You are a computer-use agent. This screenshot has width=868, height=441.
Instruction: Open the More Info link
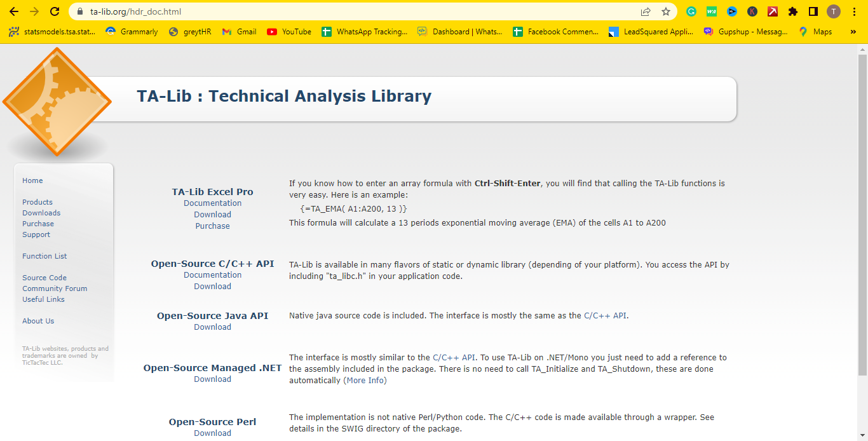pyautogui.click(x=365, y=381)
